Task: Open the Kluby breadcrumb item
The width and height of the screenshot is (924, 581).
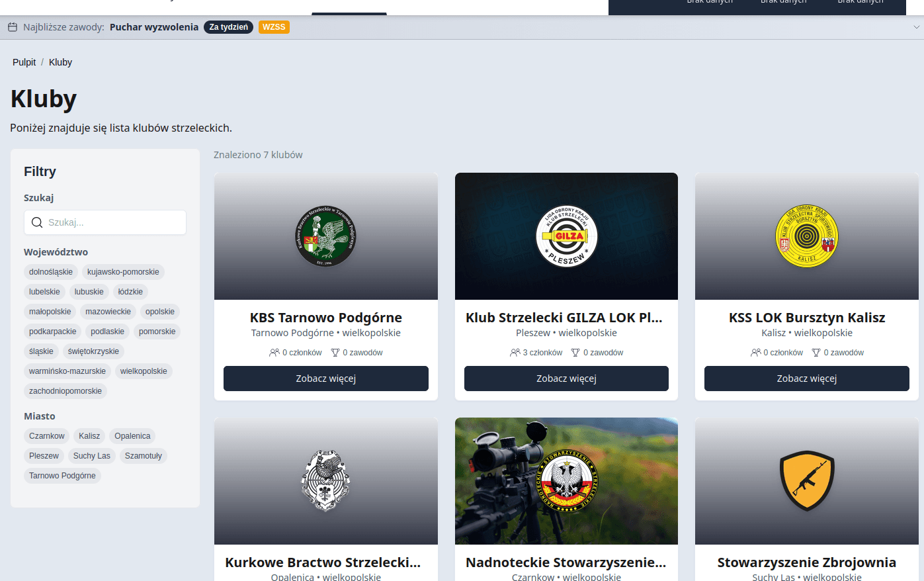Action: click(x=60, y=62)
